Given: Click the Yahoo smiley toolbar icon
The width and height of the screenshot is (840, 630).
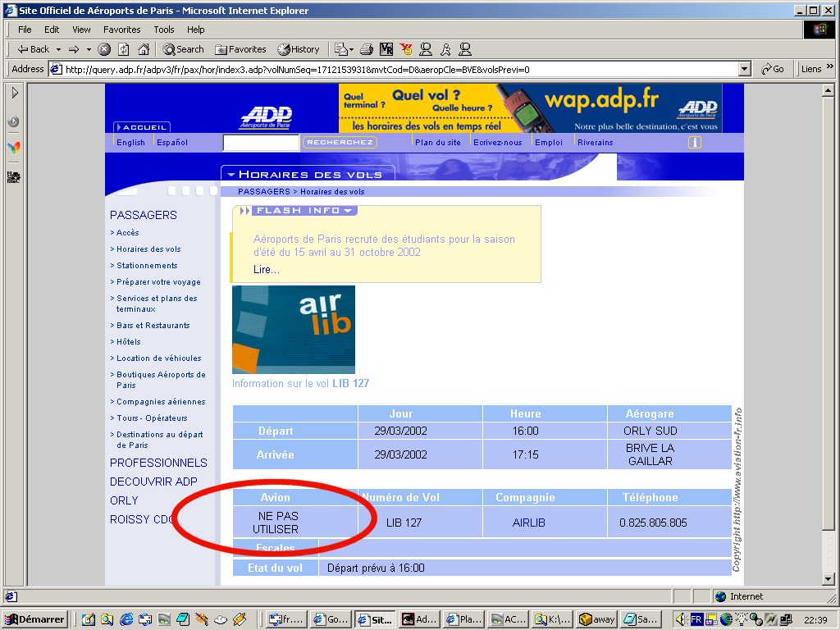Looking at the screenshot, I should click(x=406, y=49).
